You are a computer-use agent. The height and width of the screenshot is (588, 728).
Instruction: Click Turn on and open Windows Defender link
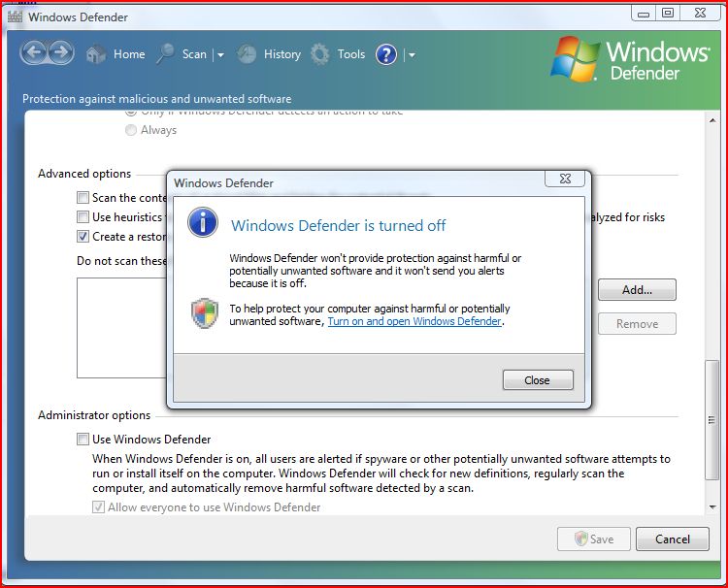[x=414, y=321]
